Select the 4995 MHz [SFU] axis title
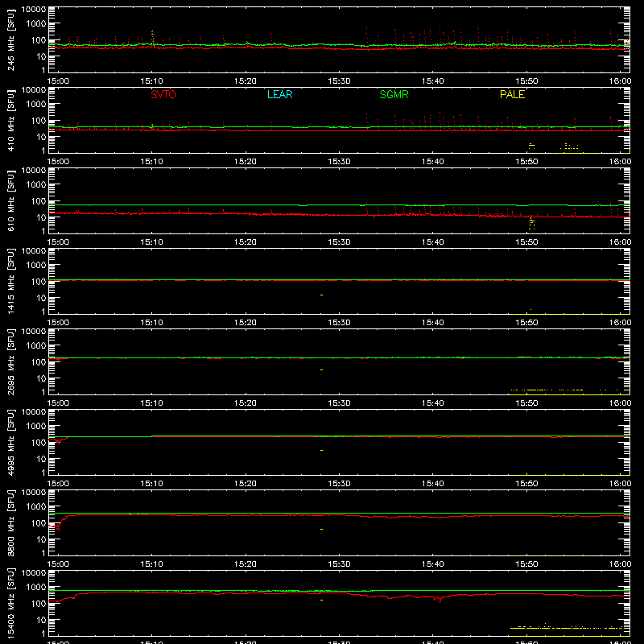The height and width of the screenshot is (644, 644). (x=10, y=442)
